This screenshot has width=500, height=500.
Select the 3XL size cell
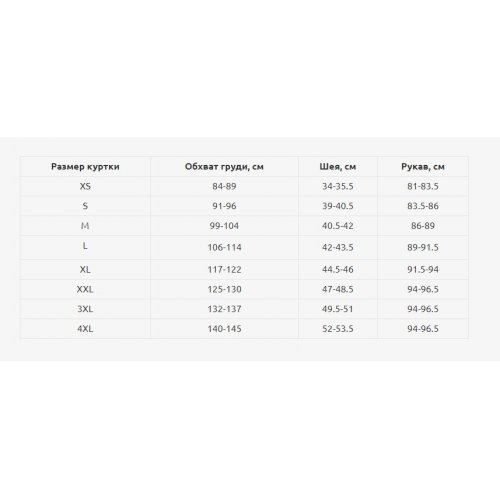pos(85,309)
